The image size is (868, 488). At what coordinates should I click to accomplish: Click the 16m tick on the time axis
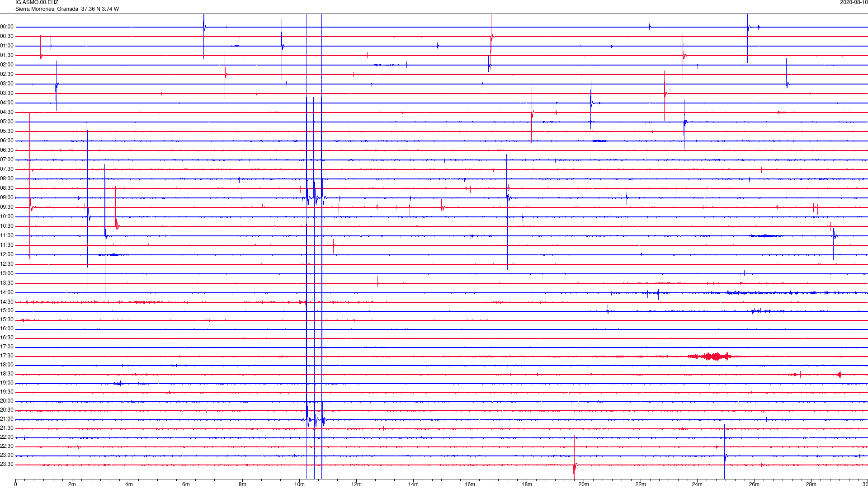pos(470,485)
